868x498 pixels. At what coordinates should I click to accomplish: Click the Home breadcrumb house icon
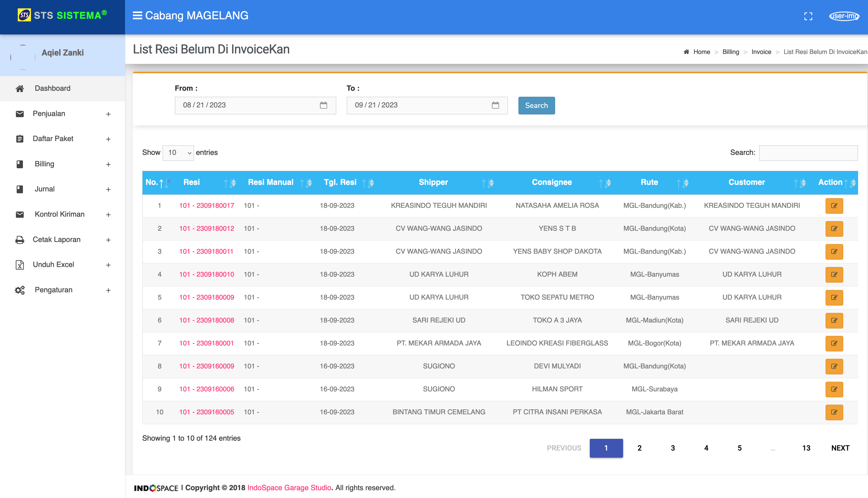[x=686, y=52]
